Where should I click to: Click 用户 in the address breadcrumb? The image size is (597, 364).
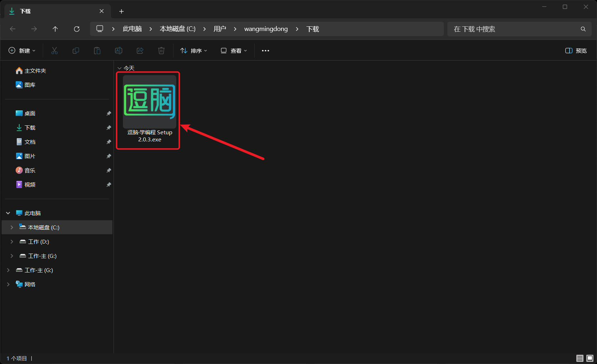point(220,29)
